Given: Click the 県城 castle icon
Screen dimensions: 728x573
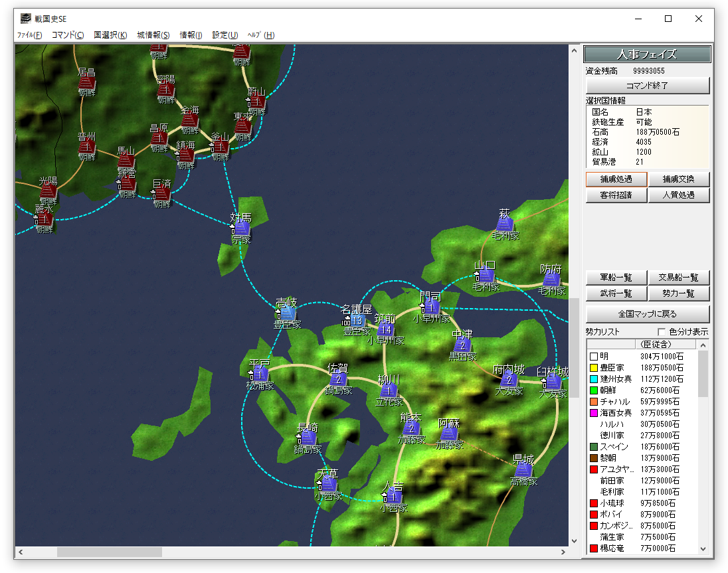Looking at the screenshot, I should point(524,470).
